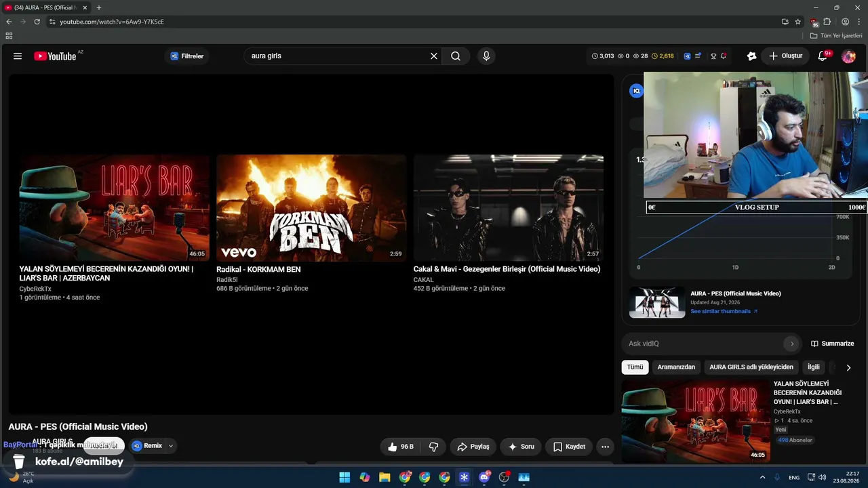Open the Cakal & Mavi video thumbnail
Viewport: 868px width, 488px height.
tap(509, 207)
